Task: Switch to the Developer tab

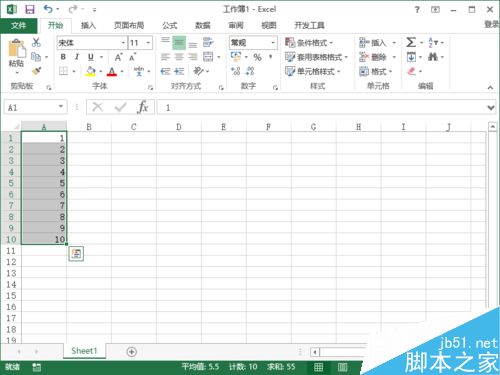Action: [x=309, y=25]
